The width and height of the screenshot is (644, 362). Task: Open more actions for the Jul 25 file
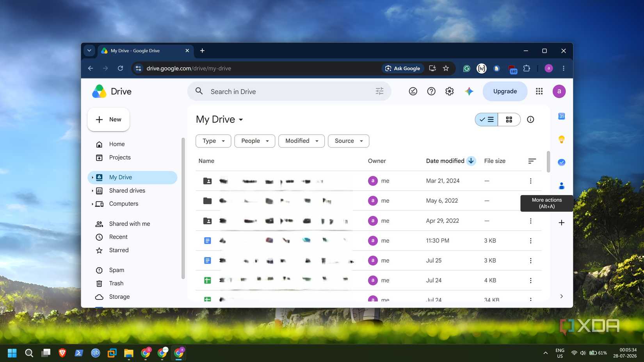(x=530, y=261)
